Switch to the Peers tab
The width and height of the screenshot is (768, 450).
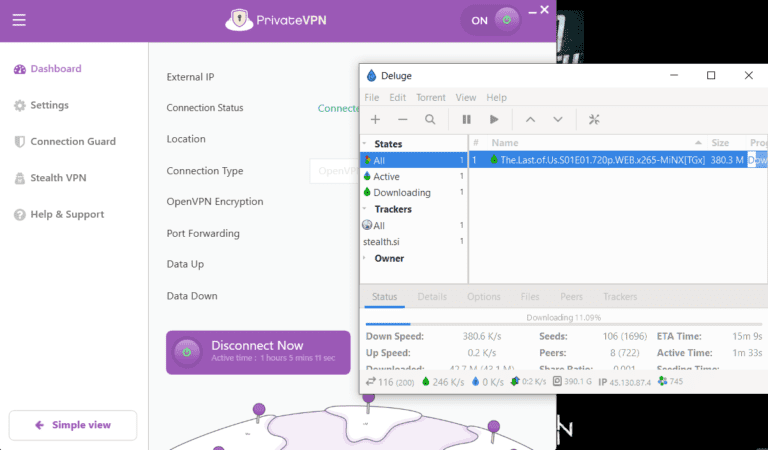[x=572, y=297]
